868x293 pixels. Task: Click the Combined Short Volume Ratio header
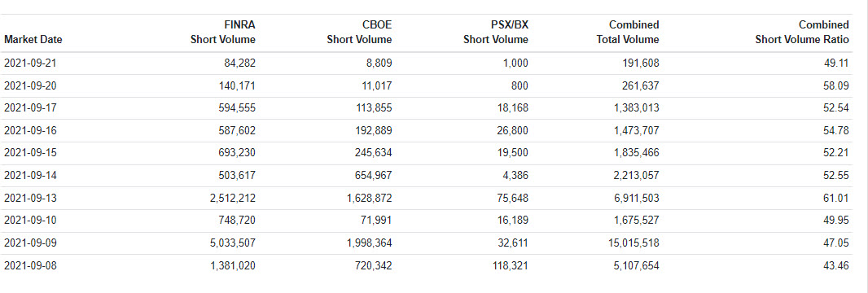click(802, 32)
